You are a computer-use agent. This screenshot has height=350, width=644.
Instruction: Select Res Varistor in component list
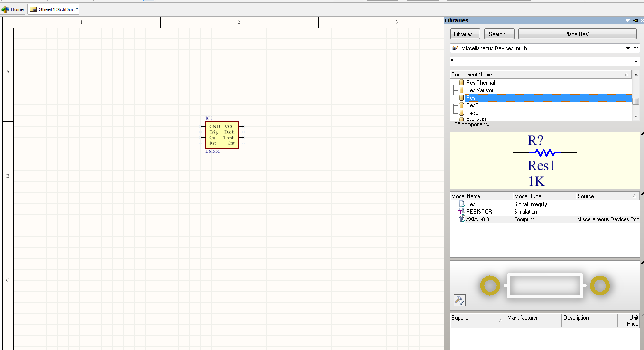point(480,90)
